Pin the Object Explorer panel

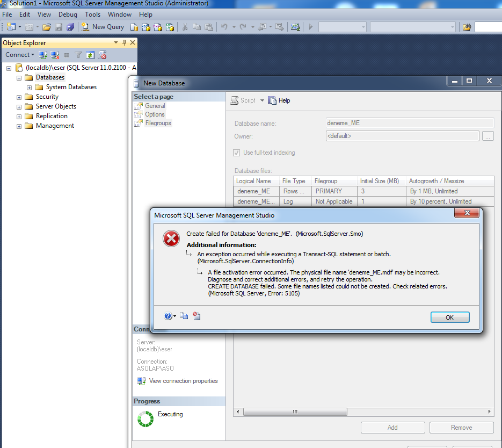124,42
